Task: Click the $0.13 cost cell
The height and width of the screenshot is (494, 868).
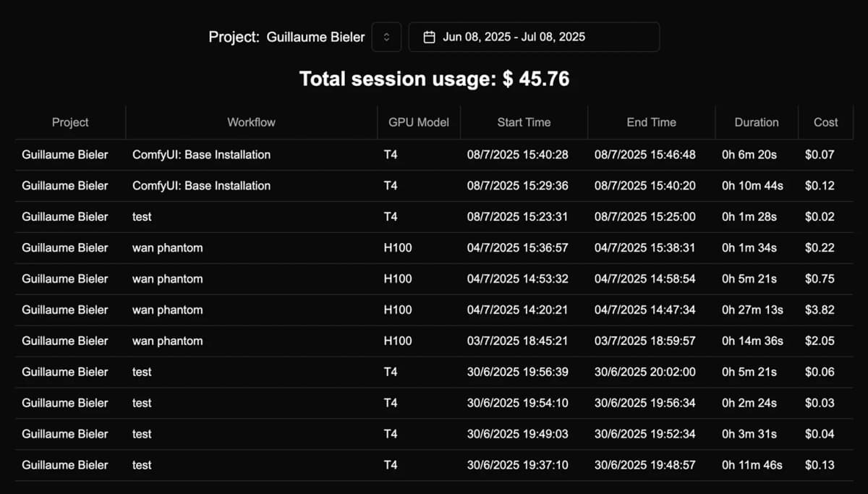Action: [820, 466]
